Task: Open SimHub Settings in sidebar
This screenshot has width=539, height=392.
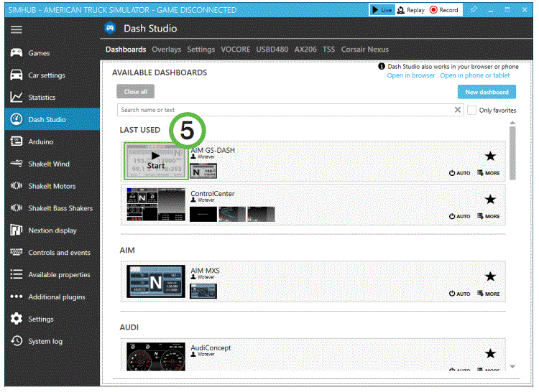Action: click(52, 319)
